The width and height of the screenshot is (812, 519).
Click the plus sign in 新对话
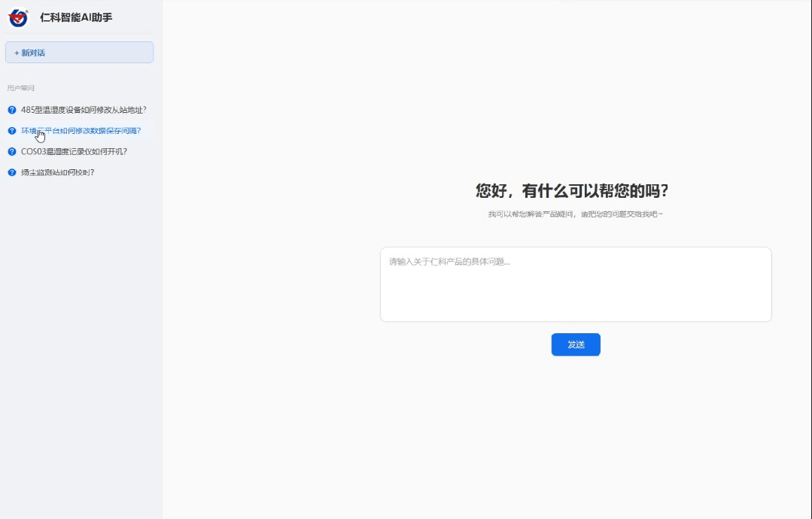click(17, 53)
